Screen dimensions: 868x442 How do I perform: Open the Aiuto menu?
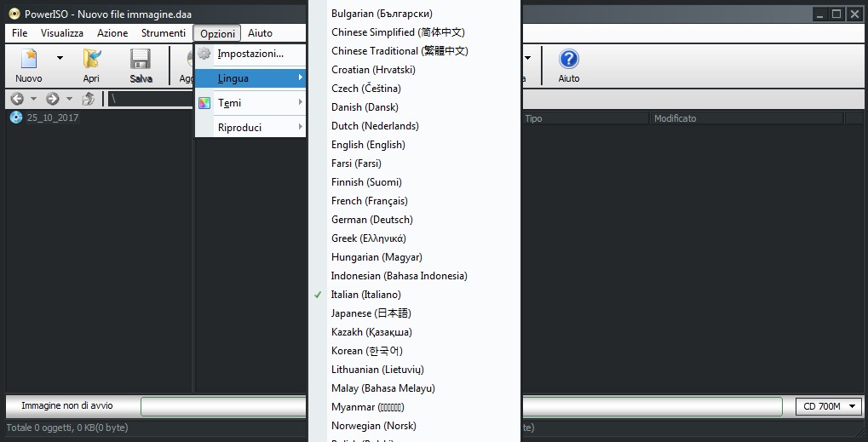[x=260, y=33]
